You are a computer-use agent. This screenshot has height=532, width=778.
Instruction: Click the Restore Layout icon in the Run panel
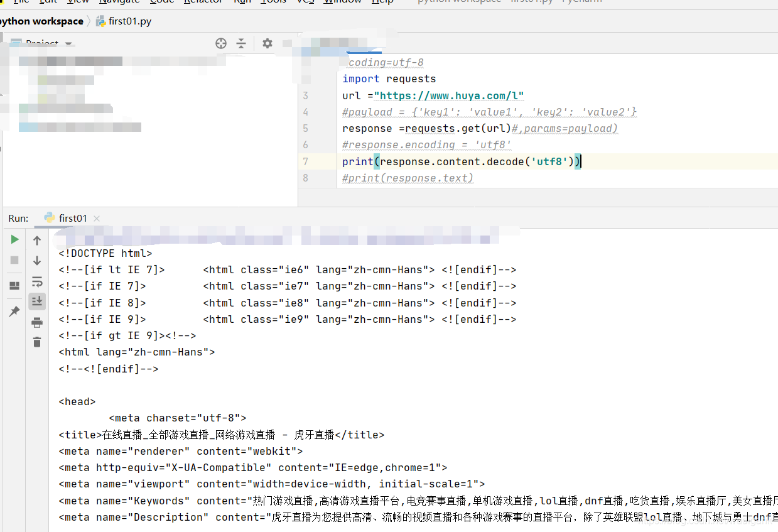(x=14, y=286)
